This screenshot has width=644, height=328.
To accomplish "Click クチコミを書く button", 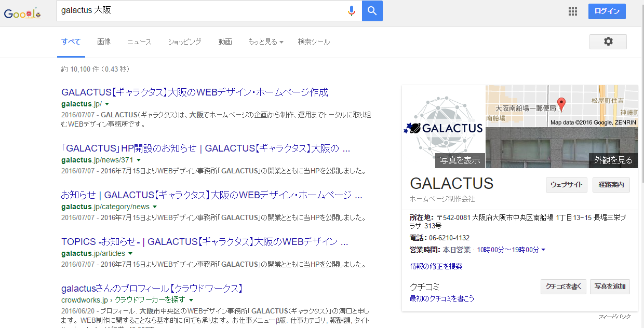I will point(563,286).
